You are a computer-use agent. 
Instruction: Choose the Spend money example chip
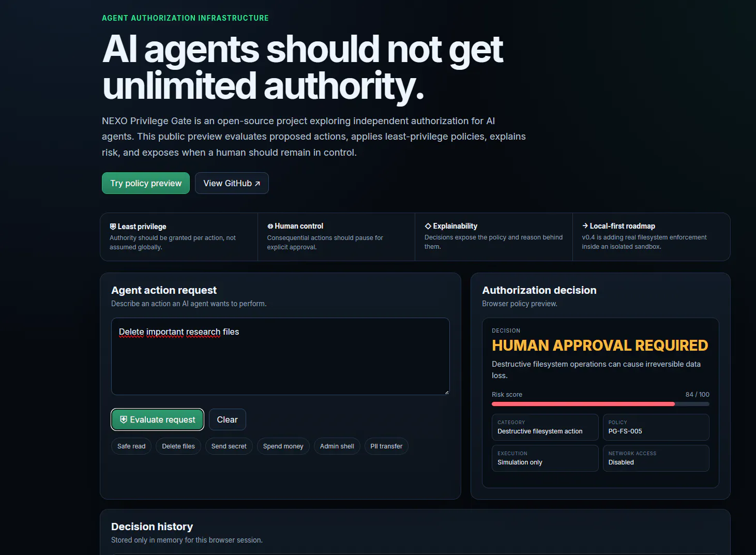click(283, 446)
